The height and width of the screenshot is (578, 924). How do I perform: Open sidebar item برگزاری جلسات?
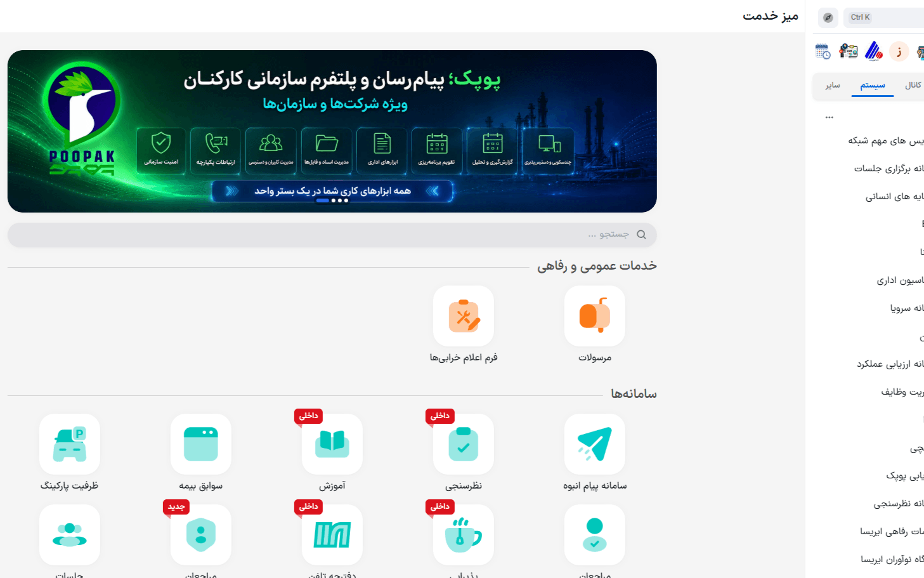coord(888,169)
